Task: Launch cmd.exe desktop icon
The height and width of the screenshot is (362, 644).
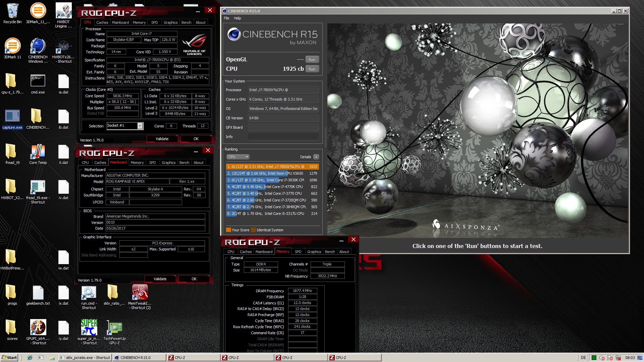Action: click(x=38, y=84)
